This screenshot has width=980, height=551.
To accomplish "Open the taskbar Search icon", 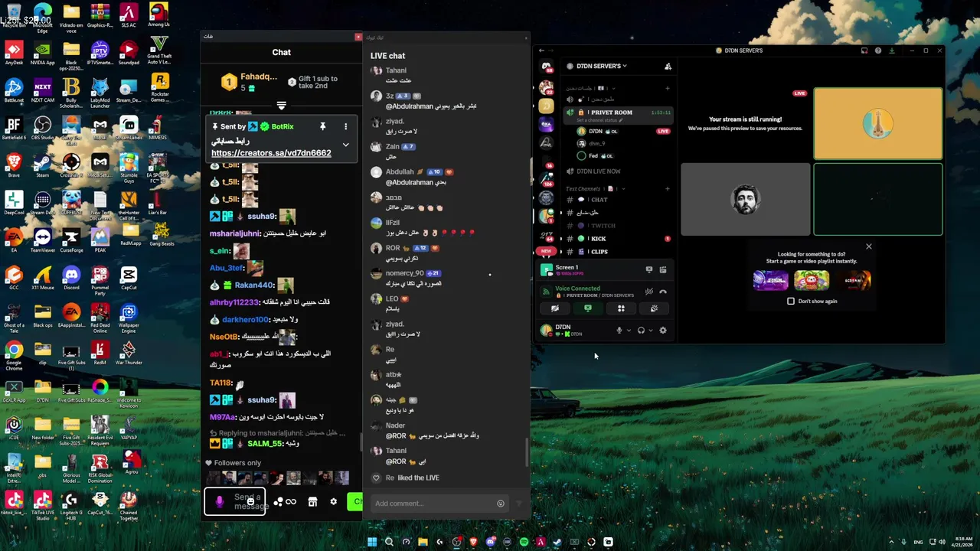I will 389,542.
